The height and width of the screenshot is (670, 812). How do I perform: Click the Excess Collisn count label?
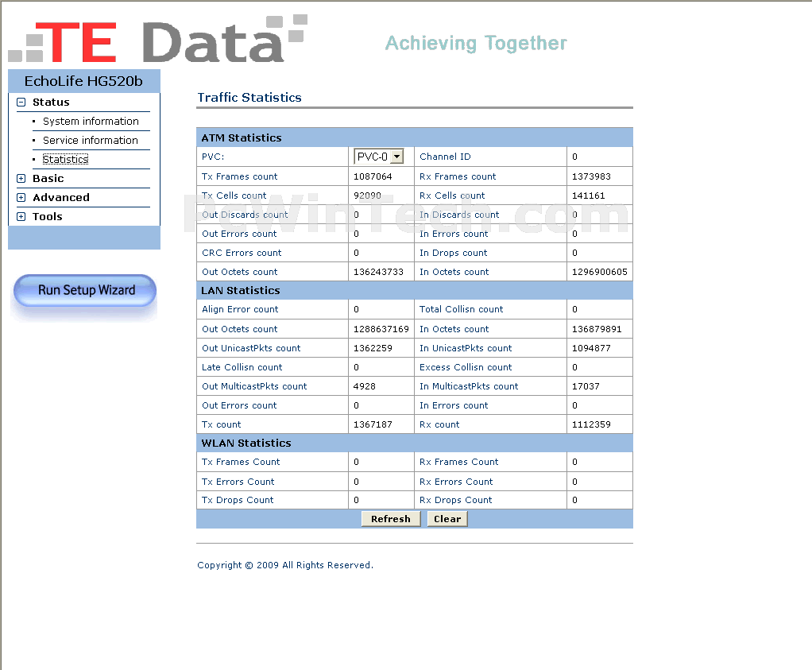point(466,367)
